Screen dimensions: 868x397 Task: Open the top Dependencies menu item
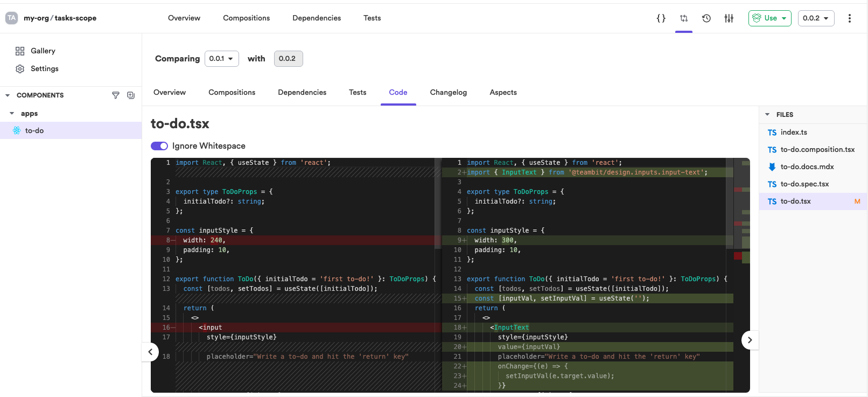coord(317,18)
